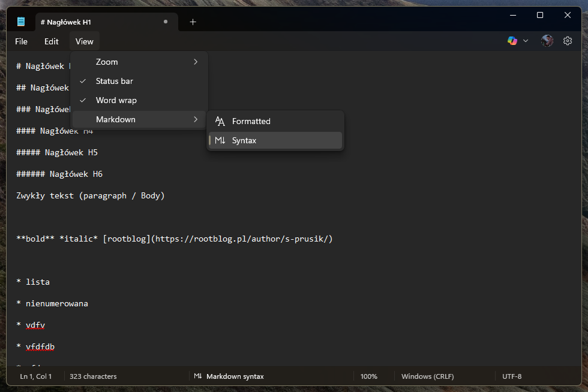Click the unsaved changes dot on tab
The height and width of the screenshot is (392, 588).
coord(166,22)
